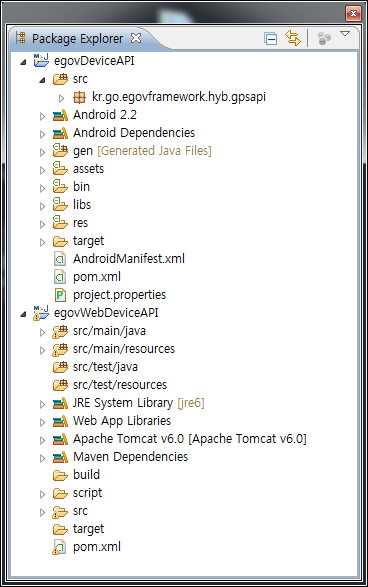Click the focus on active task icon
This screenshot has height=587, width=368.
click(324, 38)
